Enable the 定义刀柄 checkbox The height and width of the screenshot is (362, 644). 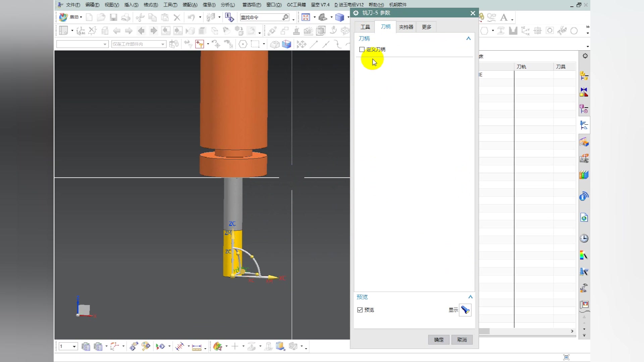pos(362,50)
